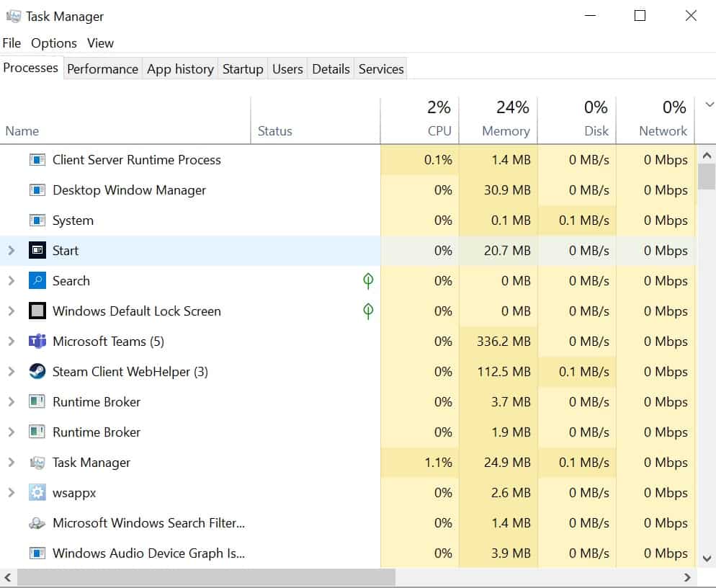Click the vertical scrollbar down arrow
Viewport: 716px width, 588px height.
(x=707, y=558)
